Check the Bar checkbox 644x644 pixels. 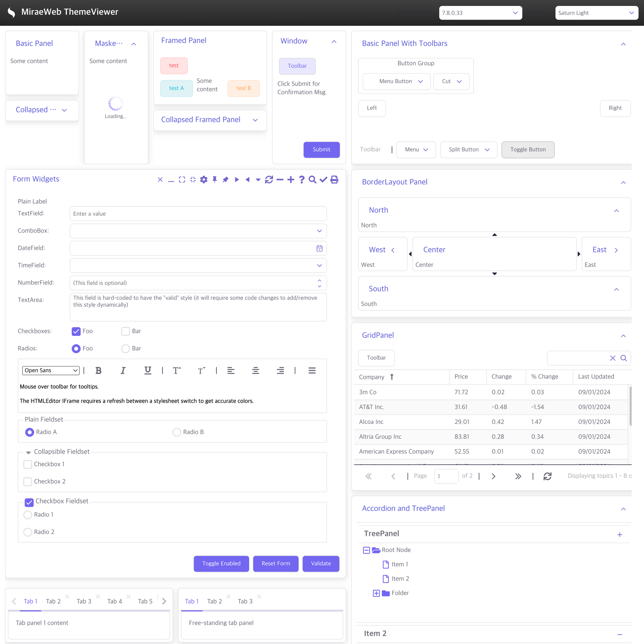pyautogui.click(x=125, y=331)
